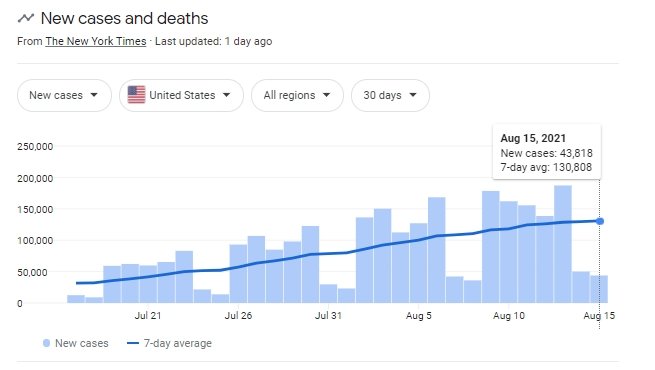Toggle the New cases legend label
The height and width of the screenshot is (370, 655).
coord(82,343)
